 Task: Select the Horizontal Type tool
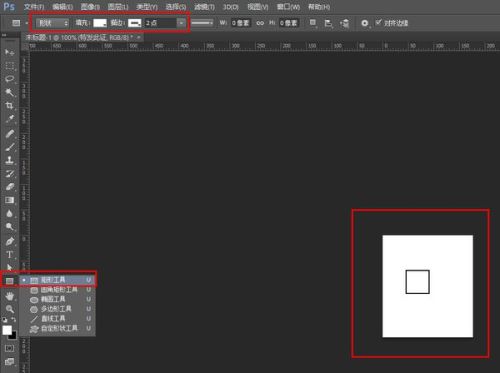pos(9,255)
